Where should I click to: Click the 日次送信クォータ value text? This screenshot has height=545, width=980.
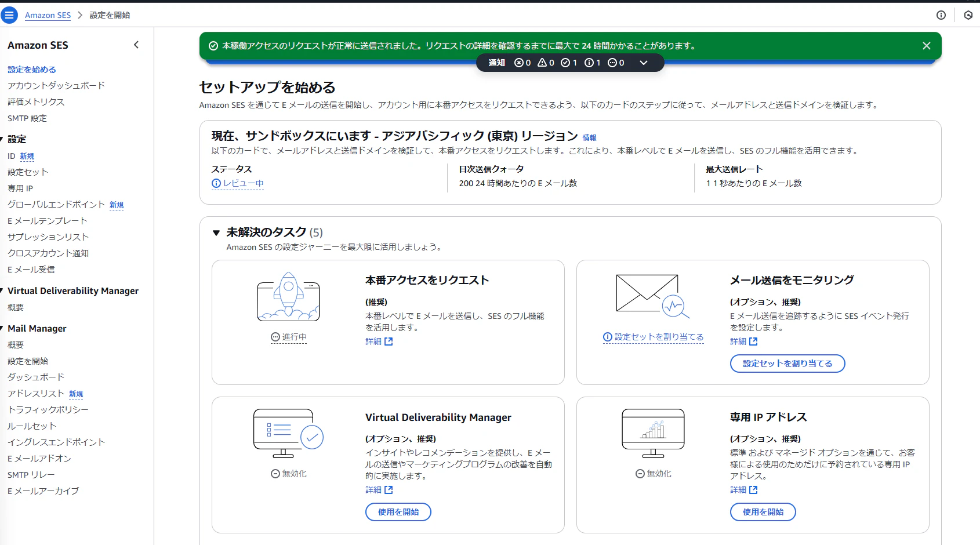(x=518, y=183)
